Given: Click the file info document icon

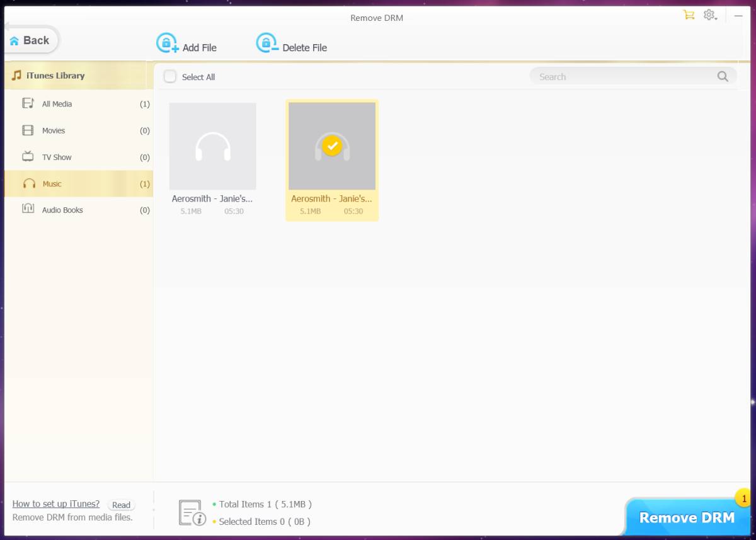Looking at the screenshot, I should tap(192, 513).
